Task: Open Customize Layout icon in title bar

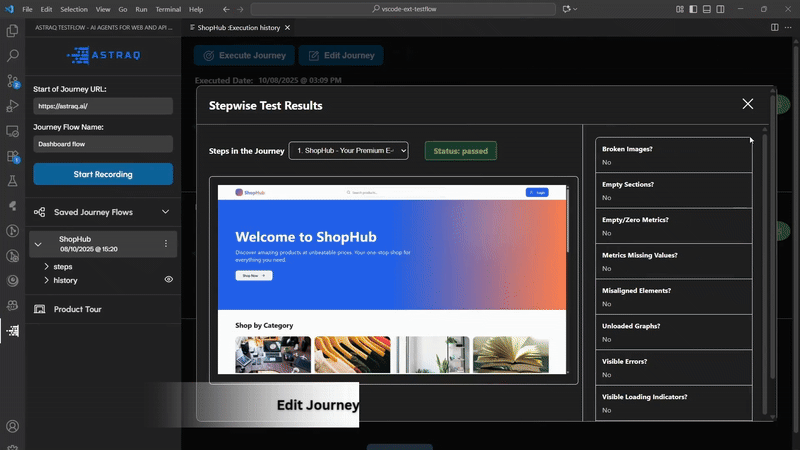Action: click(x=680, y=9)
